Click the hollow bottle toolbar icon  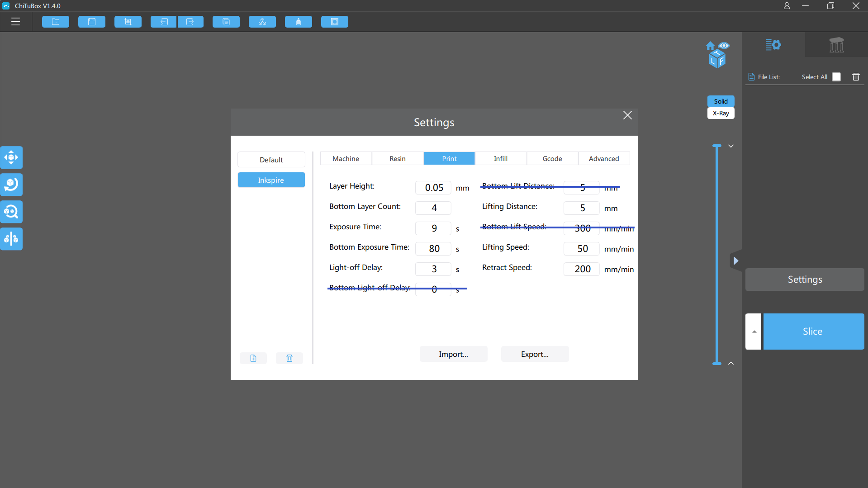tap(299, 22)
